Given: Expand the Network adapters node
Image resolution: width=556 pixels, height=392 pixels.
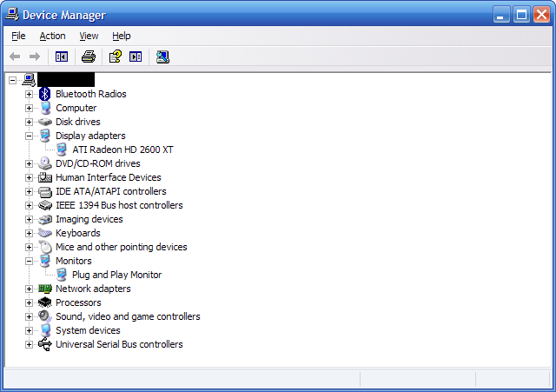Looking at the screenshot, I should [29, 289].
